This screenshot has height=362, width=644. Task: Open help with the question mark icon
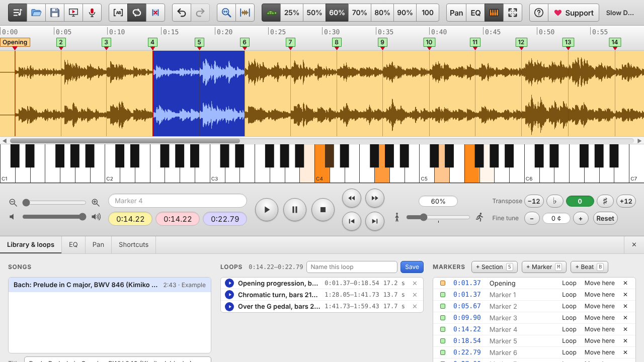pyautogui.click(x=539, y=13)
